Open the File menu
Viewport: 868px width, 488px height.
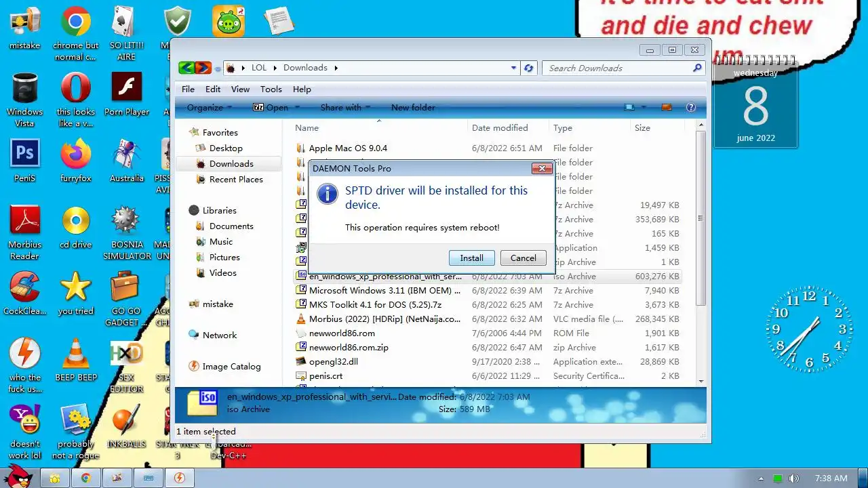[x=188, y=89]
